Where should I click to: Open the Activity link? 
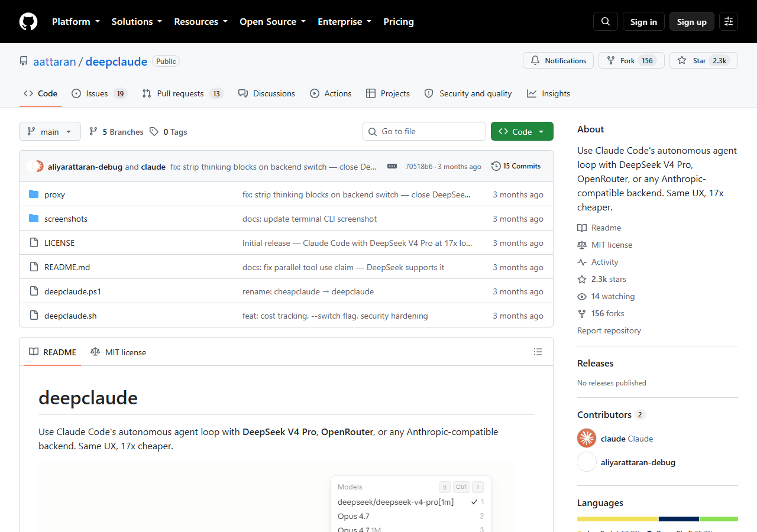pyautogui.click(x=598, y=262)
